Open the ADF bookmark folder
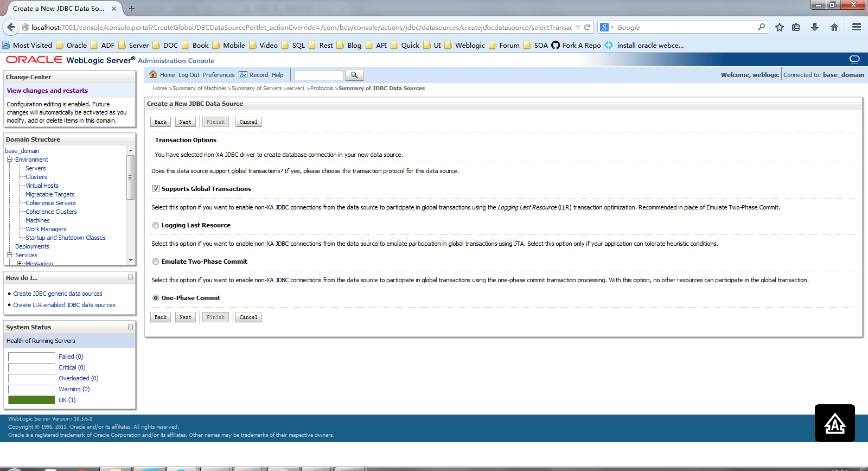This screenshot has width=868, height=471. 103,46
